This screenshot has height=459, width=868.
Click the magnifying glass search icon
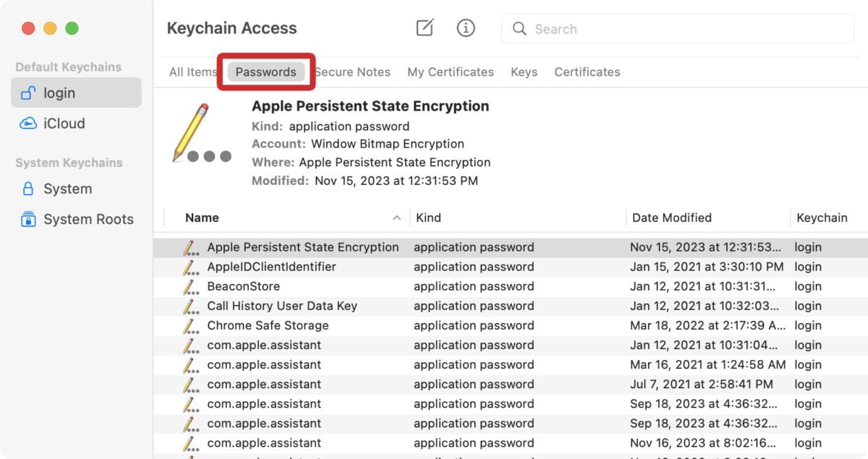pos(519,29)
